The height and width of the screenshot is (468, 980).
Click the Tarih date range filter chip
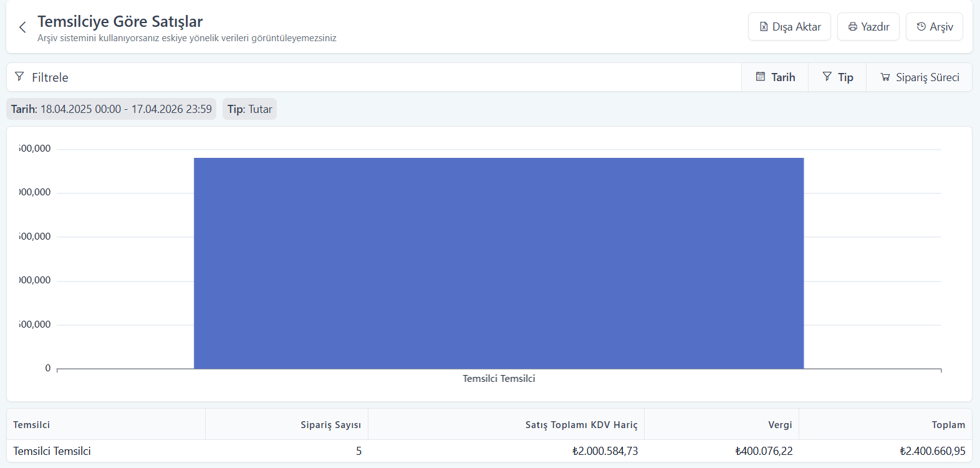pos(112,109)
